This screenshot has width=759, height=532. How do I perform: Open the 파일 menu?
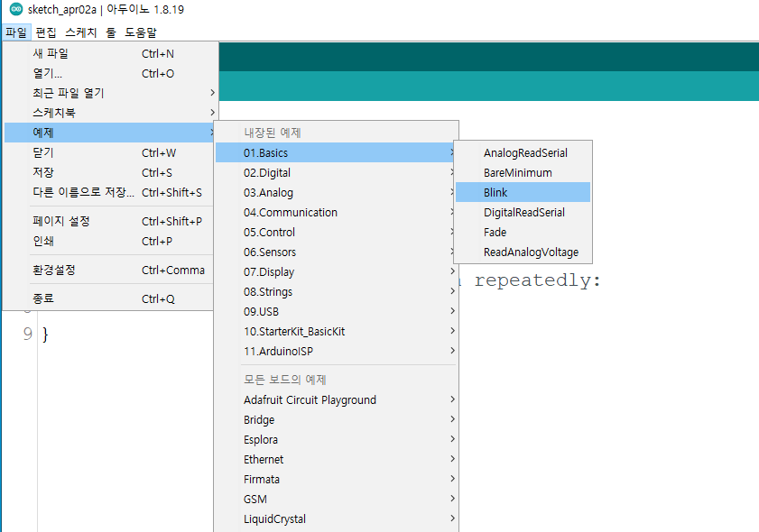[16, 32]
